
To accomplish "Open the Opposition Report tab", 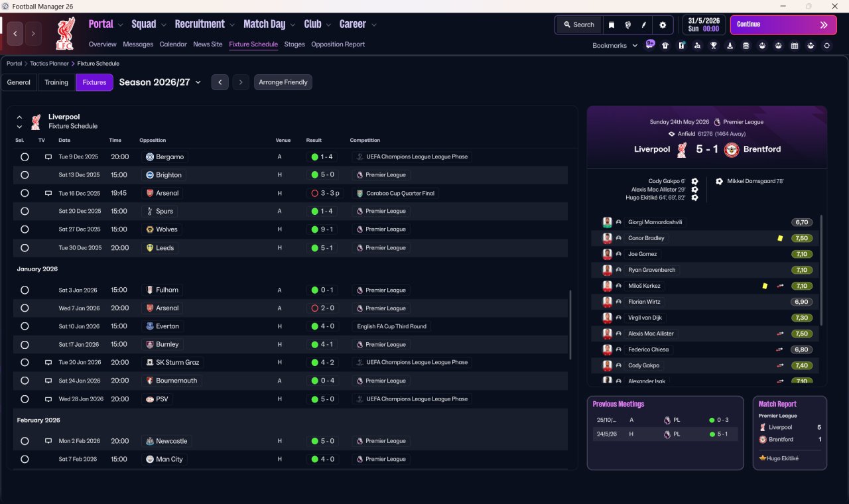I will (x=338, y=44).
